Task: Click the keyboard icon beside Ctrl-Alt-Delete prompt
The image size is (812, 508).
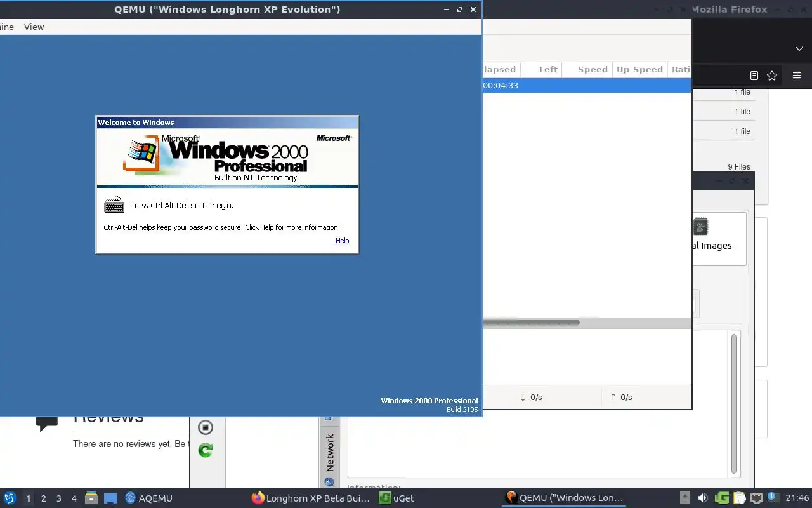Action: [x=114, y=204]
